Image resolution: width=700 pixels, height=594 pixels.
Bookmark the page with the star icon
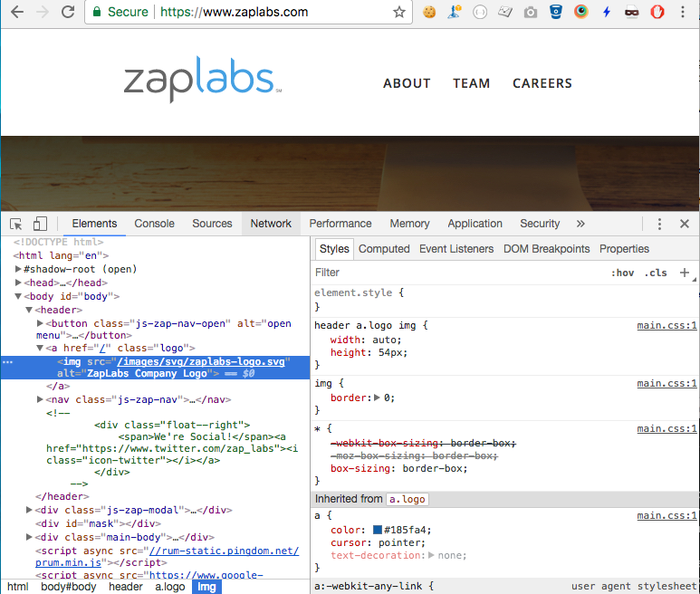point(399,12)
